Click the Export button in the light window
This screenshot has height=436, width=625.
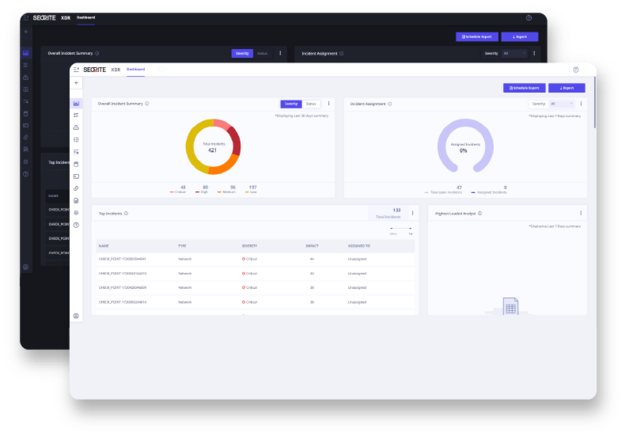tap(566, 88)
